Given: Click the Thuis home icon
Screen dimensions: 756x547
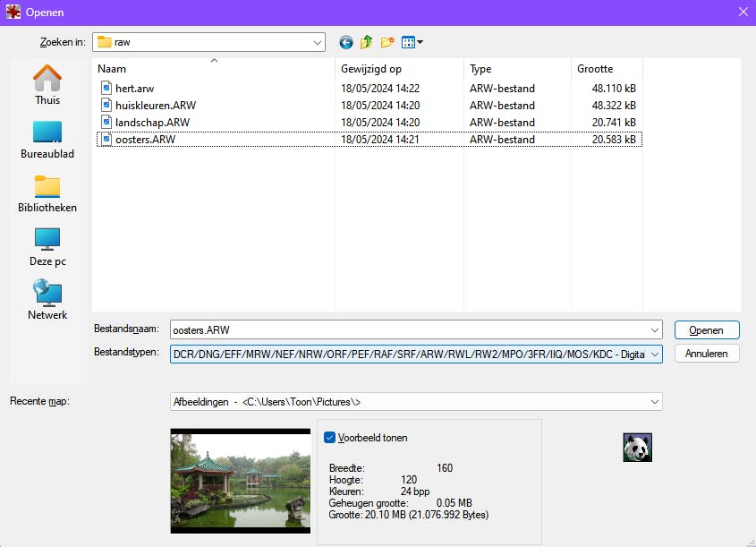Looking at the screenshot, I should coord(46,80).
